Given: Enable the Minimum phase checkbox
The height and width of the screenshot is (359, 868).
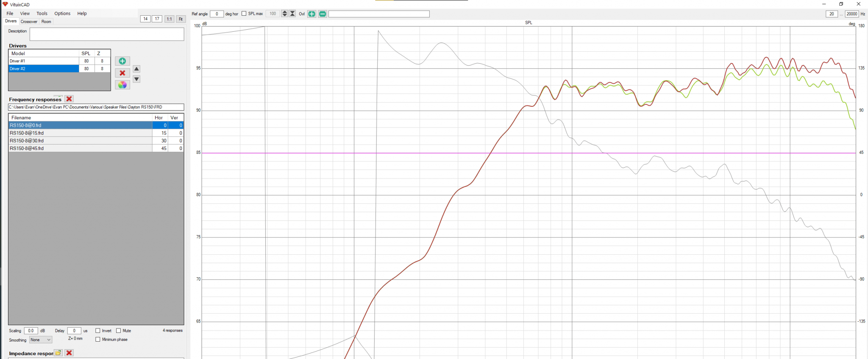Looking at the screenshot, I should point(98,340).
